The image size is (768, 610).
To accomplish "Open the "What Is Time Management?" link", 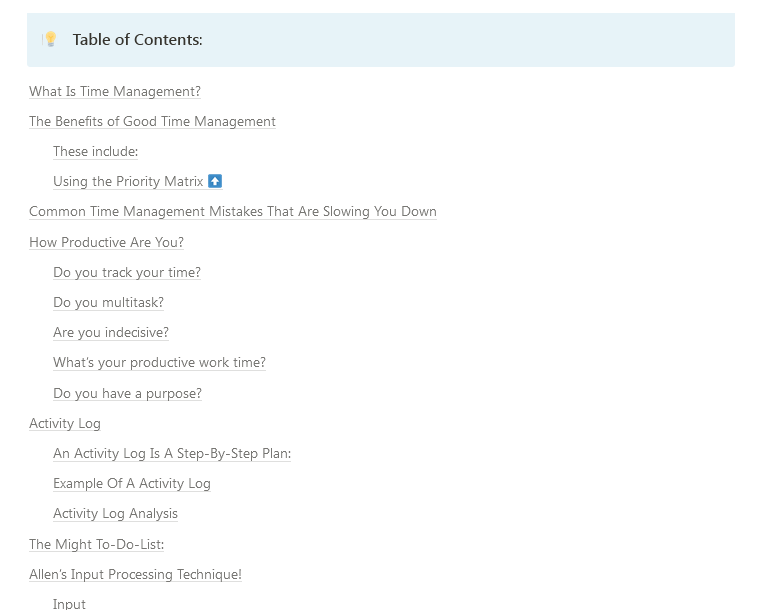I will (115, 92).
